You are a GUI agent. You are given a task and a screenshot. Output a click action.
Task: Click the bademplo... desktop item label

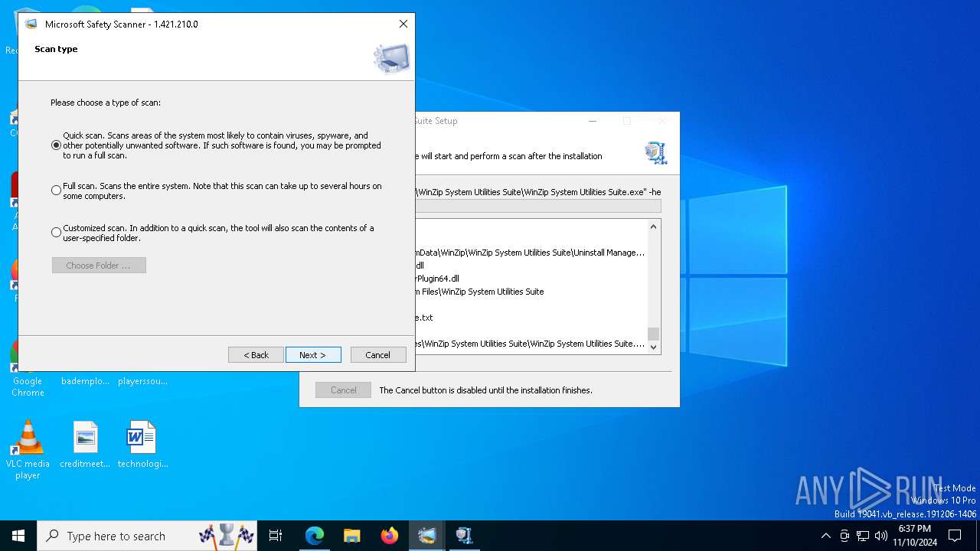tap(85, 381)
